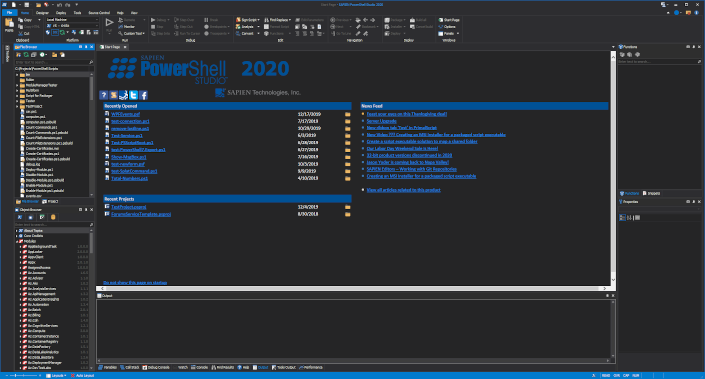Switch to the Deploy ribbon tab

pyautogui.click(x=61, y=13)
